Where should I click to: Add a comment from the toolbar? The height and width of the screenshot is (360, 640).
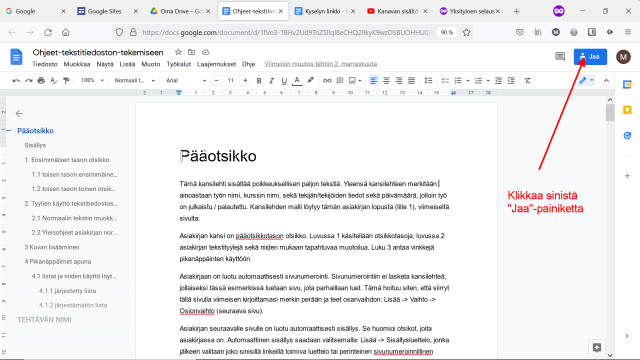(340, 81)
